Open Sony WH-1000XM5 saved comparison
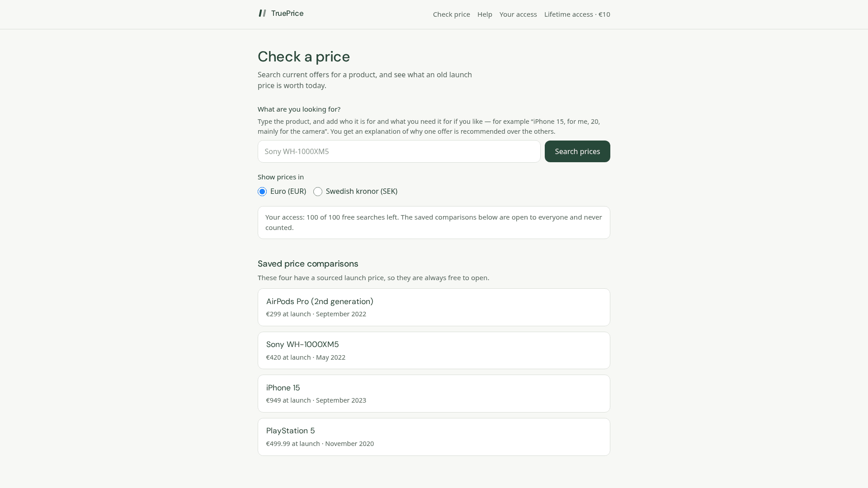This screenshot has height=488, width=868. (x=434, y=351)
